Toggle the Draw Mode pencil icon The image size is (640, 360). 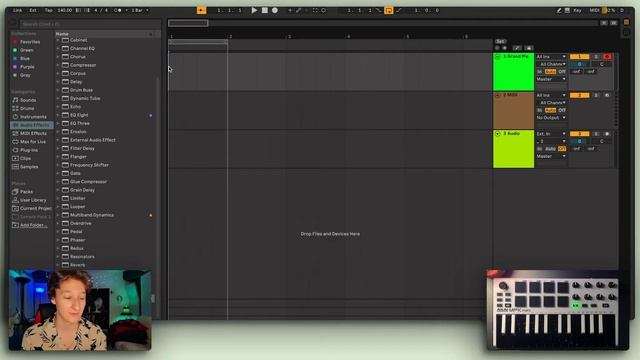pyautogui.click(x=559, y=10)
